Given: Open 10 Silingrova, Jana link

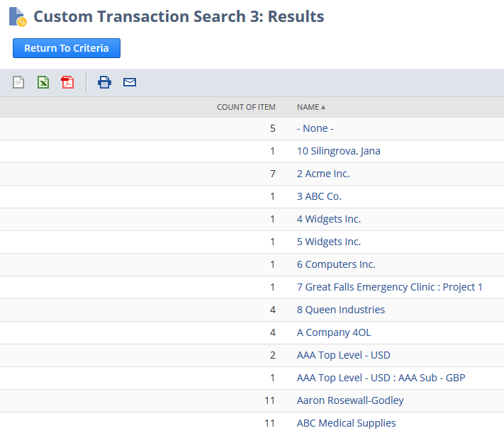Looking at the screenshot, I should coord(338,151).
